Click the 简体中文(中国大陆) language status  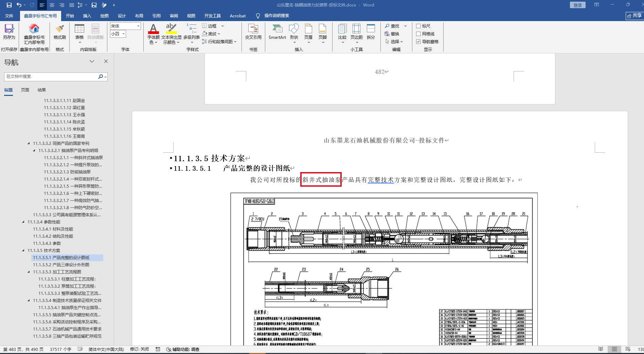point(106,349)
